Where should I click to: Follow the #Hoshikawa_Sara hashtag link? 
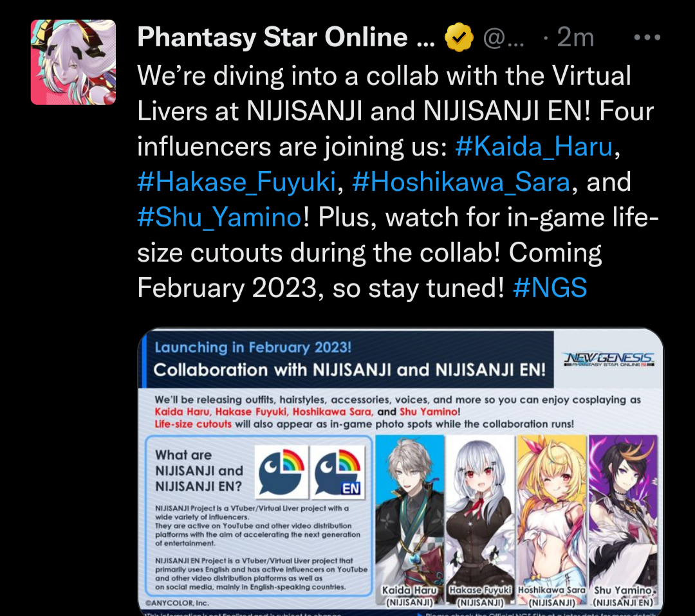click(461, 182)
